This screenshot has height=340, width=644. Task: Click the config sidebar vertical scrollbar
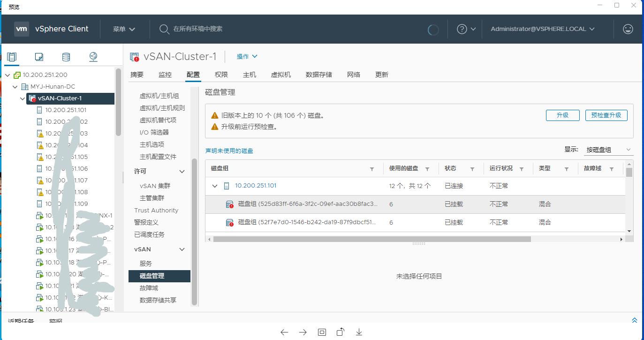point(195,232)
